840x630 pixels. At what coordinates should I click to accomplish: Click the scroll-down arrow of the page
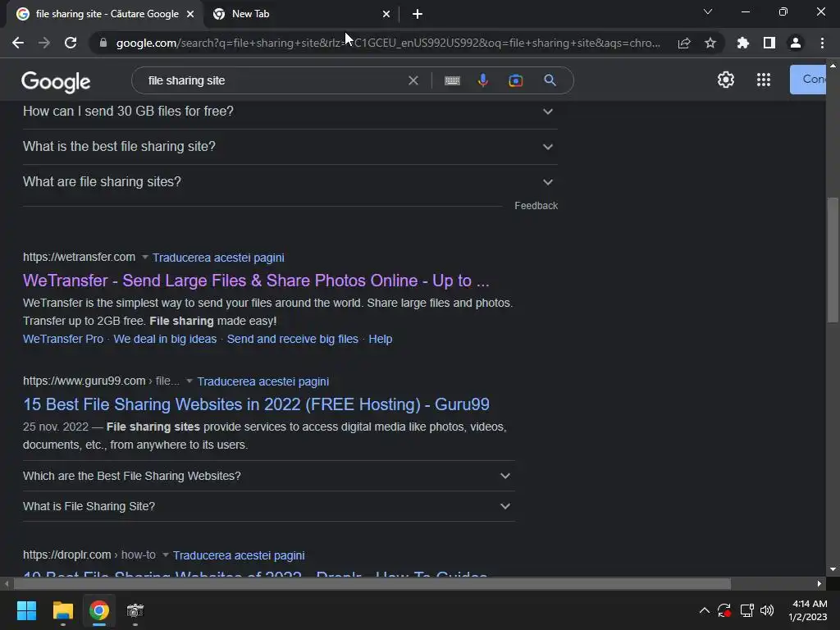[833, 569]
